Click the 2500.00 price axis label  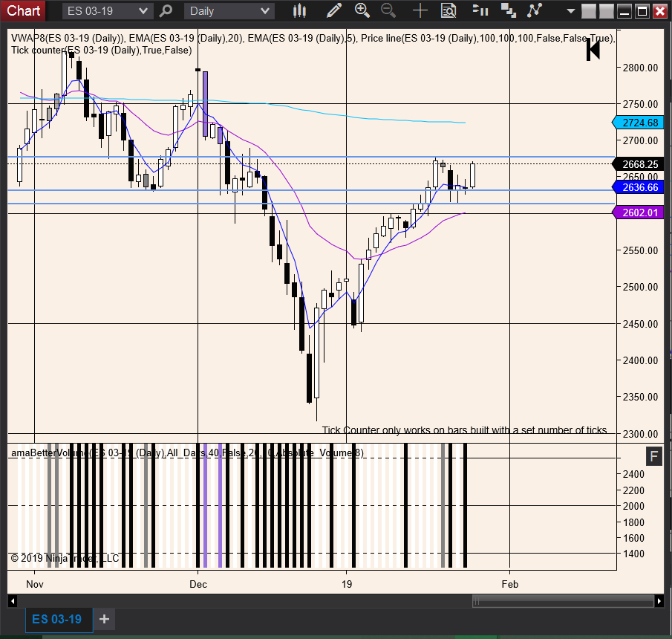pyautogui.click(x=640, y=287)
